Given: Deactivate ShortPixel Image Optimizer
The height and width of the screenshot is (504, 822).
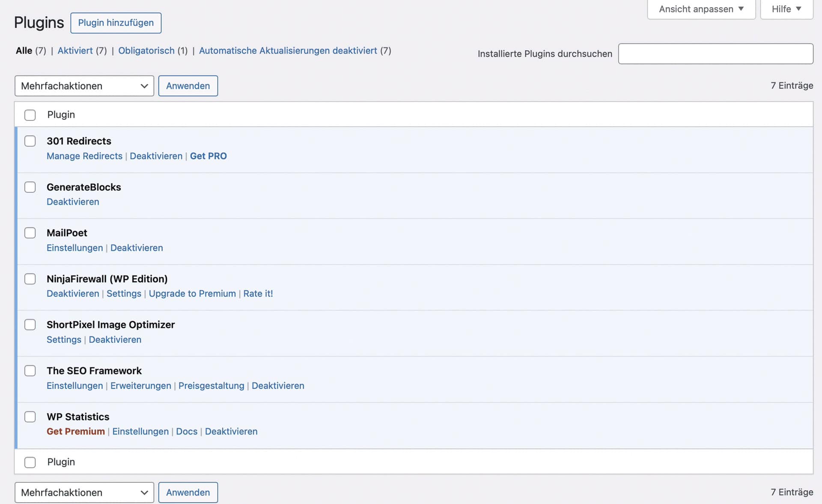Looking at the screenshot, I should [115, 340].
